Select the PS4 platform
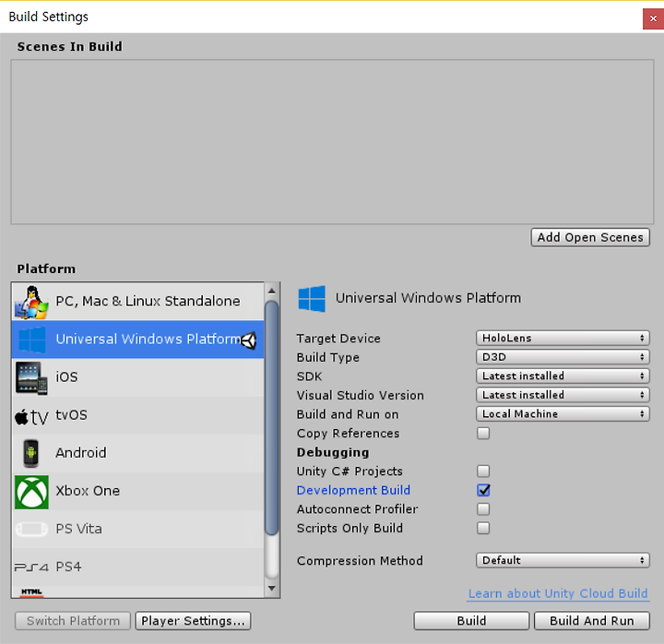The image size is (664, 644). point(138,566)
